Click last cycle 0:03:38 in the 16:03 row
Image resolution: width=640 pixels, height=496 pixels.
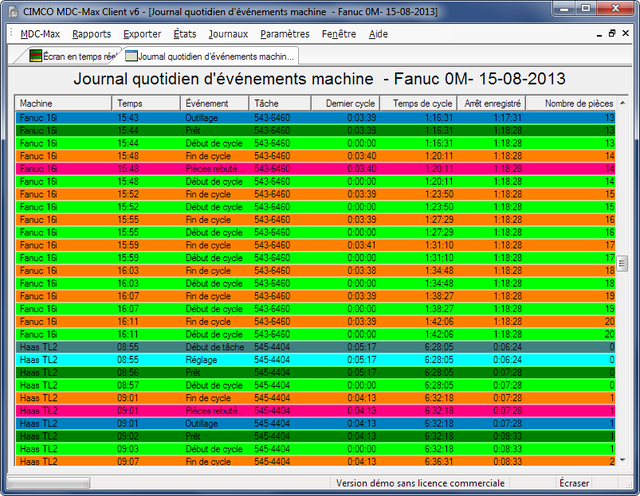click(x=362, y=271)
